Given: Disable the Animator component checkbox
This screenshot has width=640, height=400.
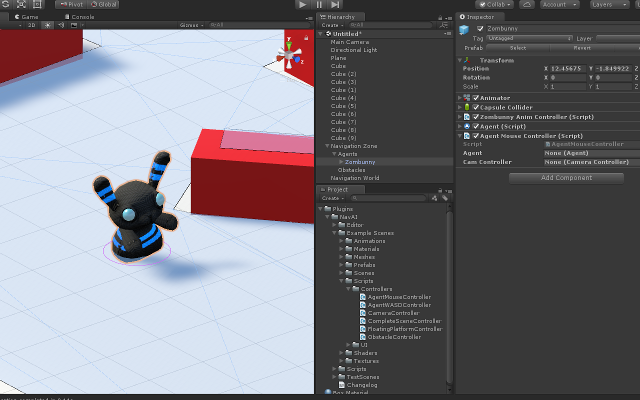Looking at the screenshot, I should point(476,98).
